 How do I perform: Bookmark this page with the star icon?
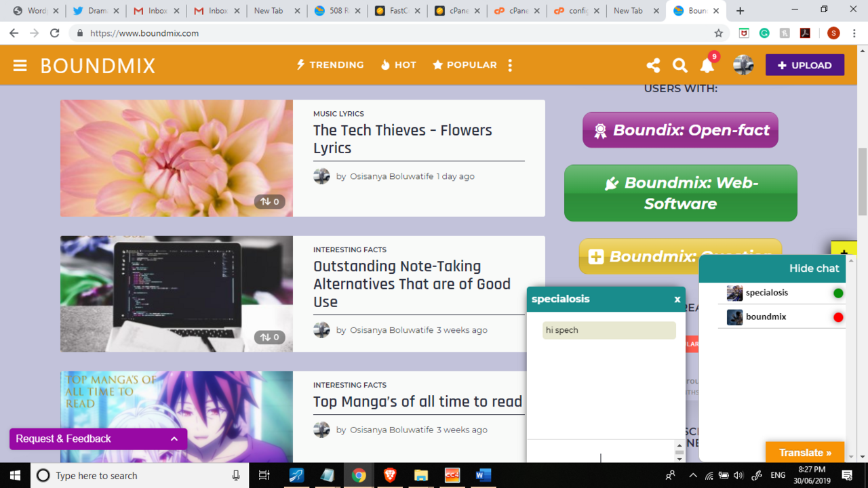[x=719, y=33]
